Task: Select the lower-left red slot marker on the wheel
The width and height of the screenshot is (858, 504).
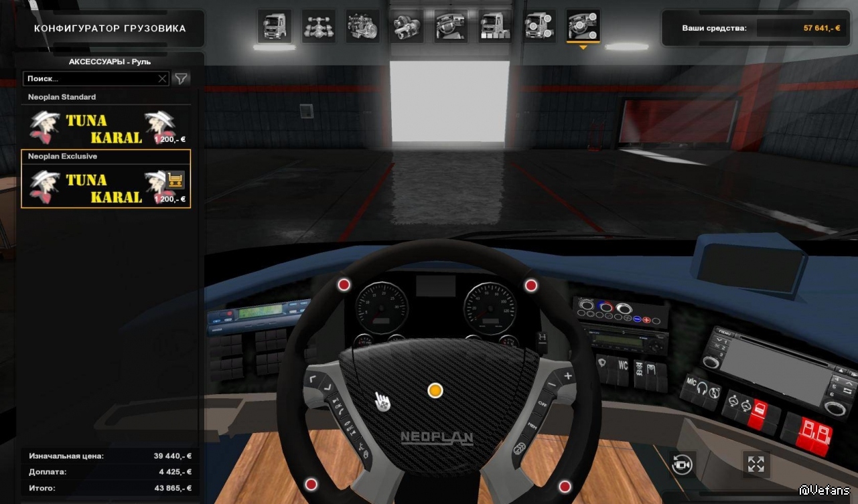Action: [311, 484]
